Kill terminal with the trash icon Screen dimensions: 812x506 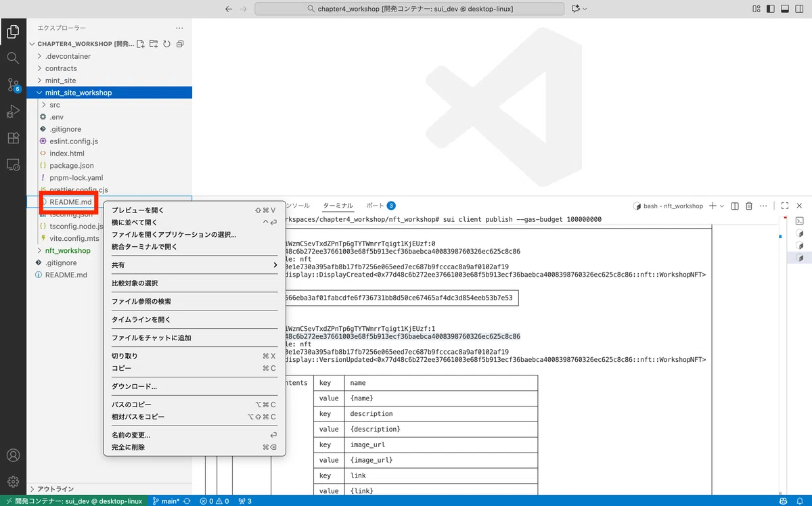(x=749, y=206)
